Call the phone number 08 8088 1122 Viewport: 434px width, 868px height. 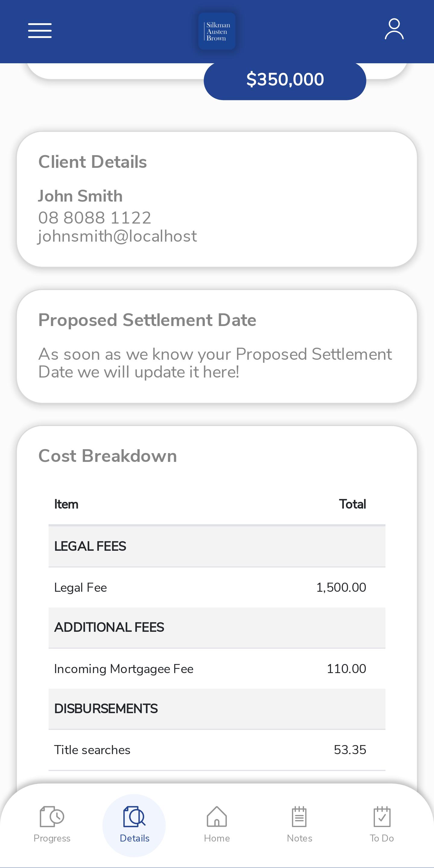coord(94,218)
